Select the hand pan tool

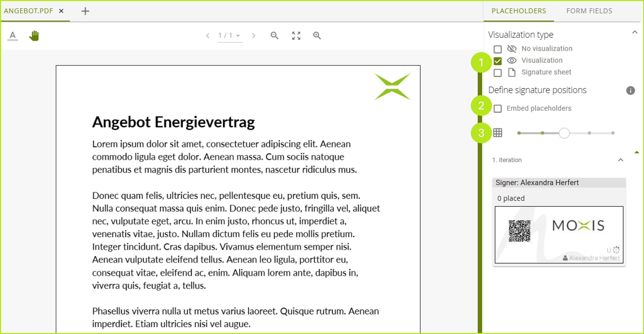[x=34, y=35]
